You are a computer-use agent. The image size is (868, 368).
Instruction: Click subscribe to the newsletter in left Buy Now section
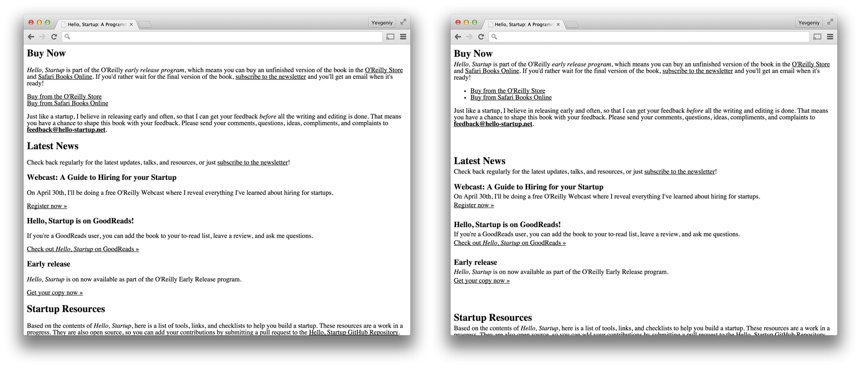click(x=271, y=77)
